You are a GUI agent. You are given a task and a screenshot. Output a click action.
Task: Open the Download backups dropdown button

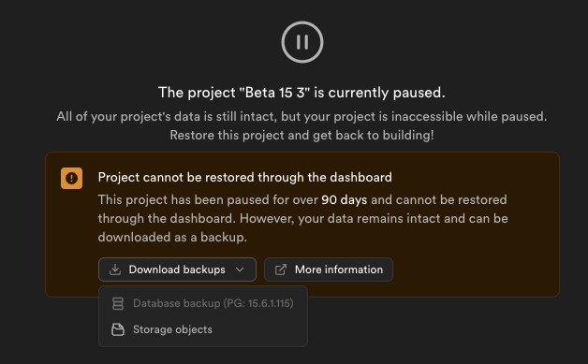coord(177,269)
